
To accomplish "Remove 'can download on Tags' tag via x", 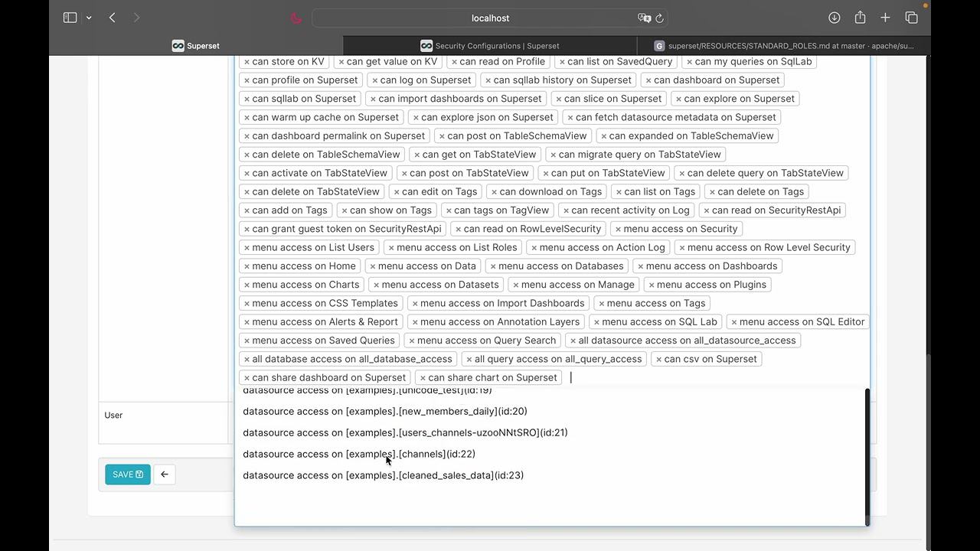I will tap(494, 192).
